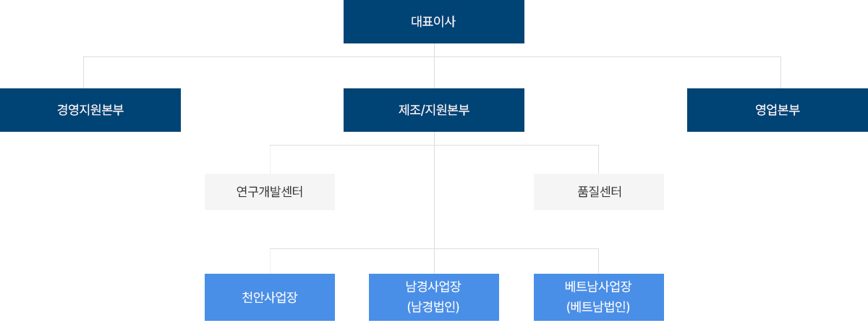
Task: Click the (남경법인) text label
Action: pos(433,306)
